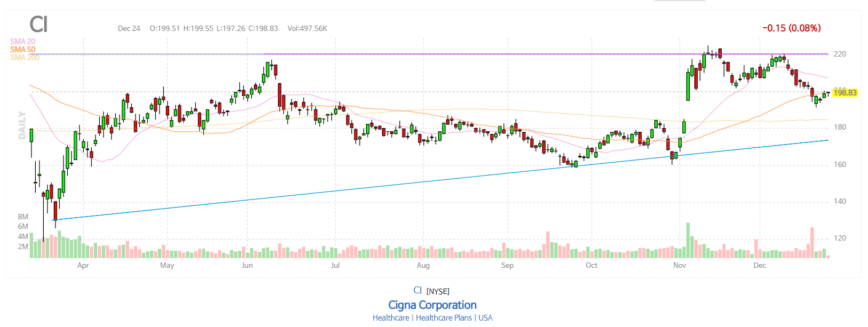This screenshot has height=327, width=868.
Task: Select the SMA 50 legend label
Action: tap(23, 49)
